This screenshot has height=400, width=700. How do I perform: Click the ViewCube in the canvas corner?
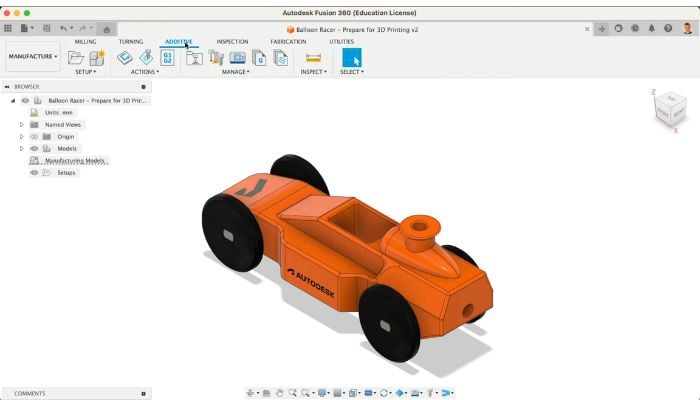670,108
